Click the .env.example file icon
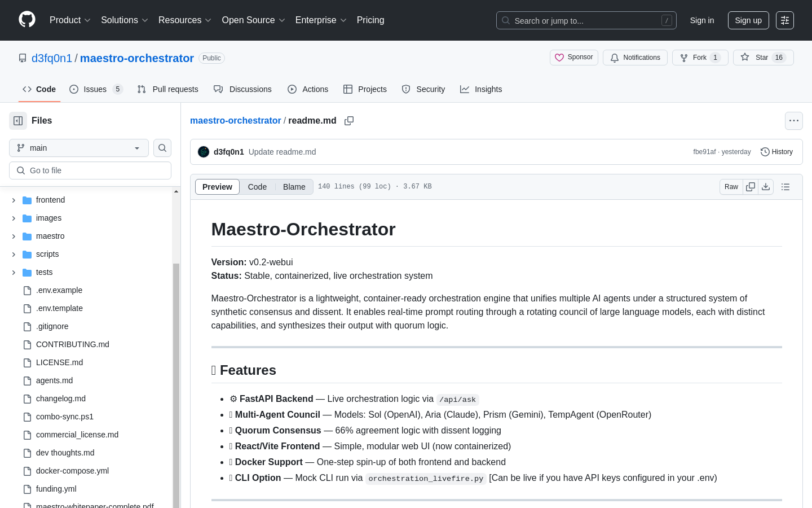This screenshot has width=812, height=508. point(27,291)
